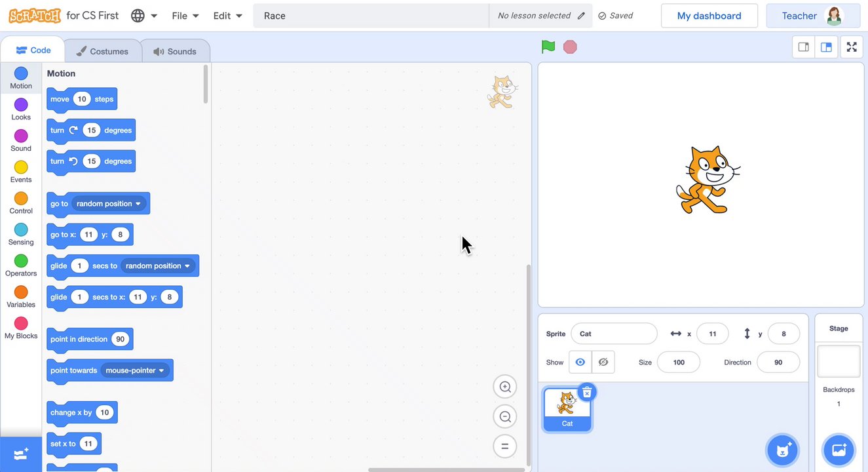Click the sprite x position field

coord(713,334)
